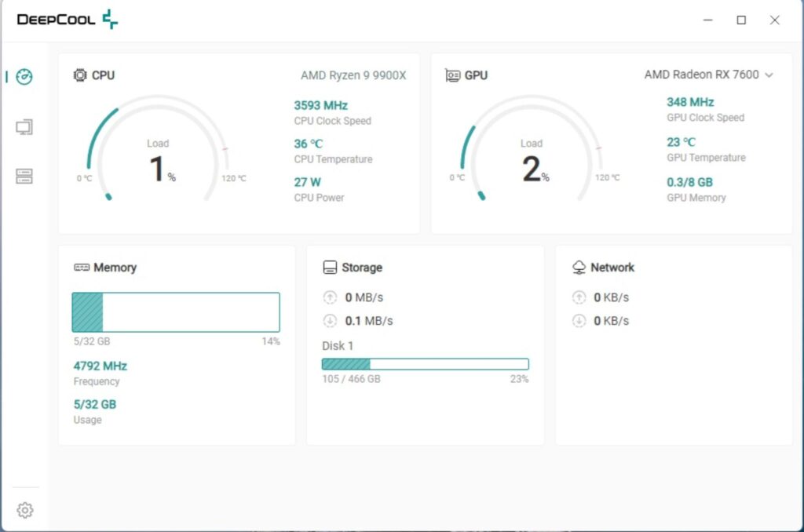Click the 0.1 MB/s storage rate
The width and height of the screenshot is (804, 532).
pyautogui.click(x=369, y=321)
